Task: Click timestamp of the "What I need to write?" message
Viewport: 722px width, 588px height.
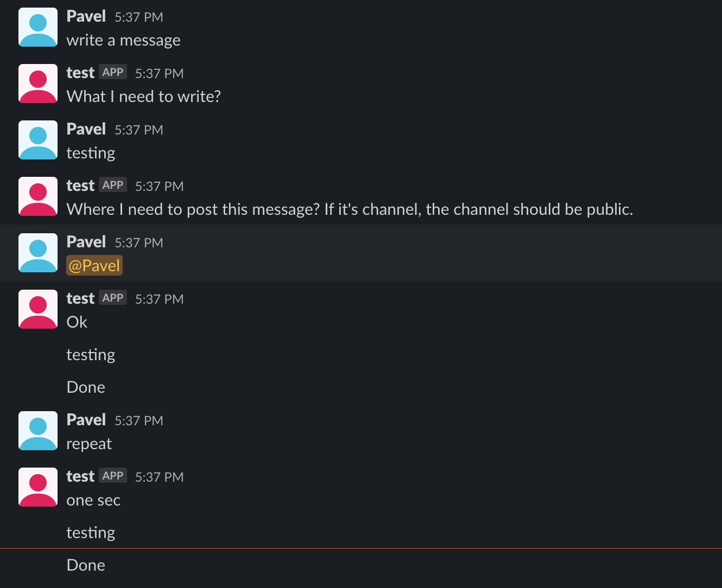Action: (x=160, y=73)
